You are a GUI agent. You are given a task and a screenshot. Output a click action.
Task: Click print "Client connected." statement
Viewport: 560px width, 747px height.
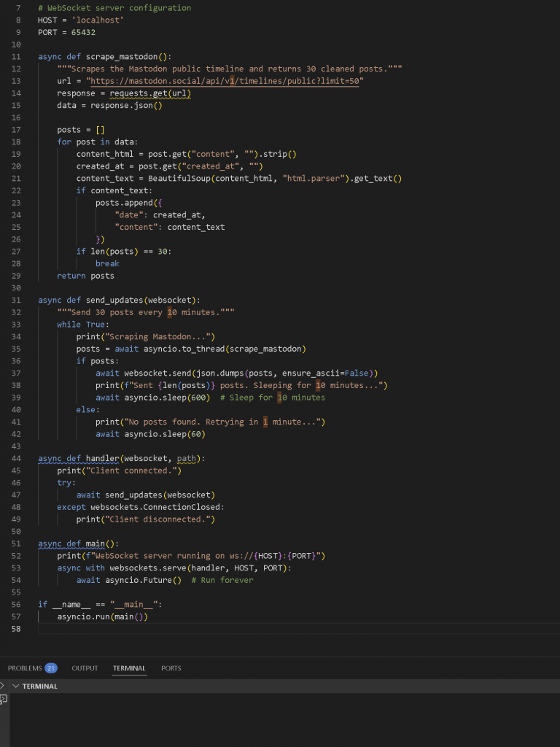pos(120,471)
